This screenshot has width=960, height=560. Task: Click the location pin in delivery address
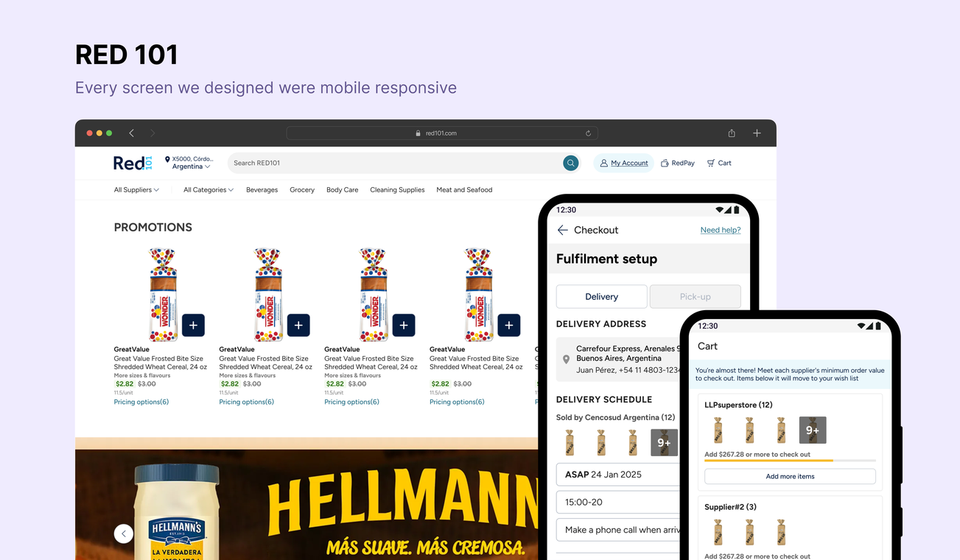pos(566,360)
